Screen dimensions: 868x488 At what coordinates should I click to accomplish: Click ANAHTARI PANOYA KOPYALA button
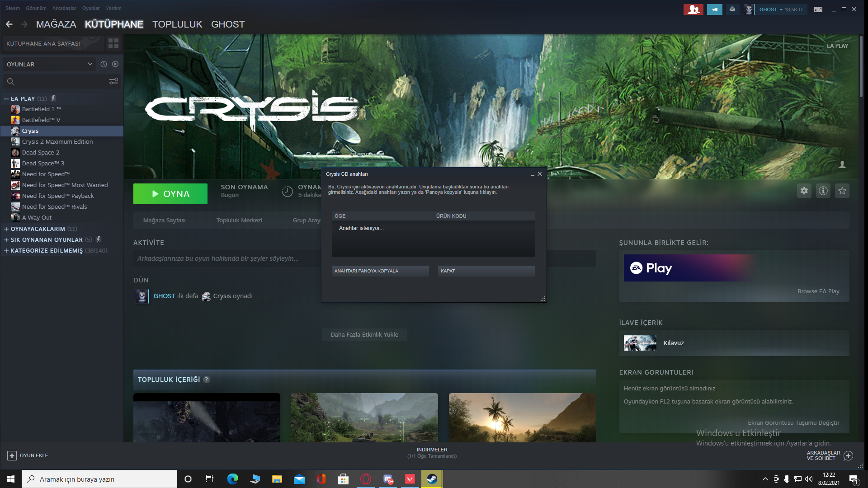(380, 271)
